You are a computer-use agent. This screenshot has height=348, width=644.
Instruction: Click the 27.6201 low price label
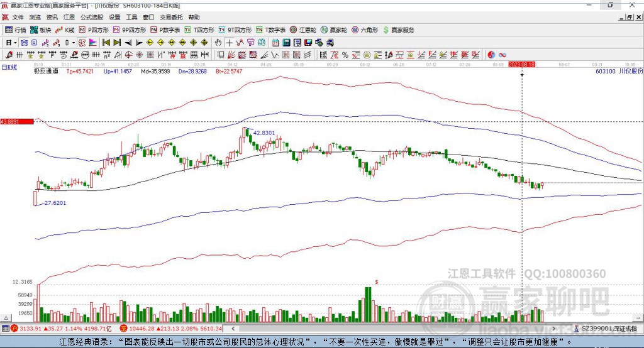55,203
